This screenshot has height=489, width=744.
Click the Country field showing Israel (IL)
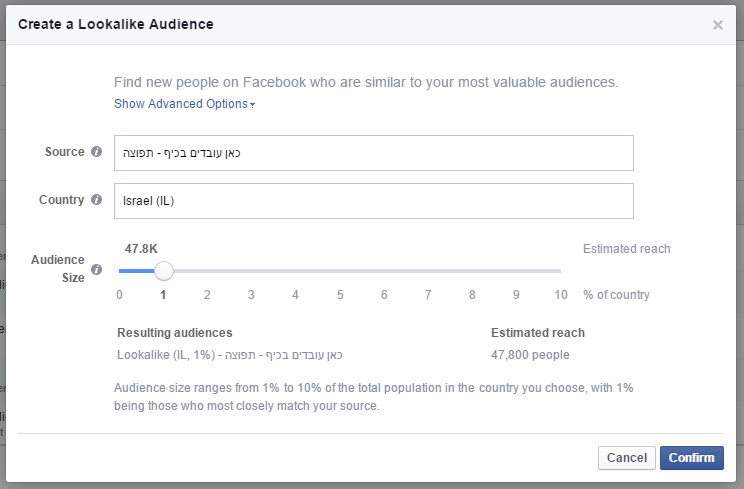pos(373,200)
